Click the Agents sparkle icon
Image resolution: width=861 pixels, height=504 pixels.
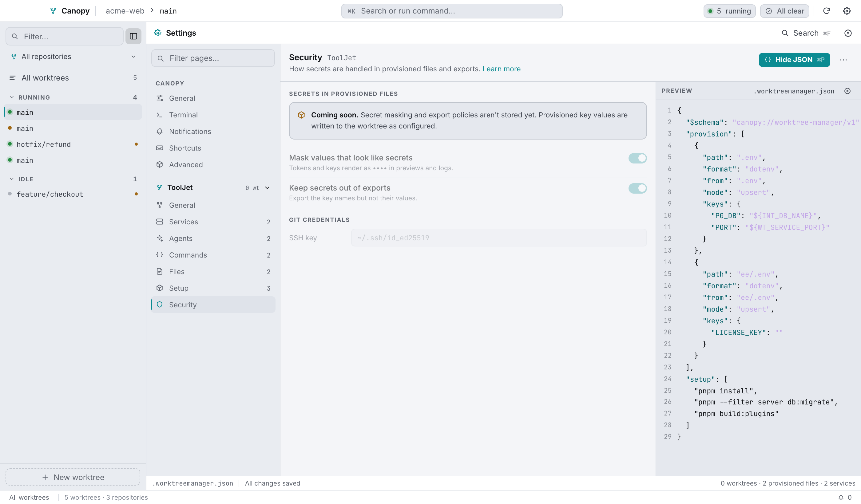pyautogui.click(x=160, y=238)
